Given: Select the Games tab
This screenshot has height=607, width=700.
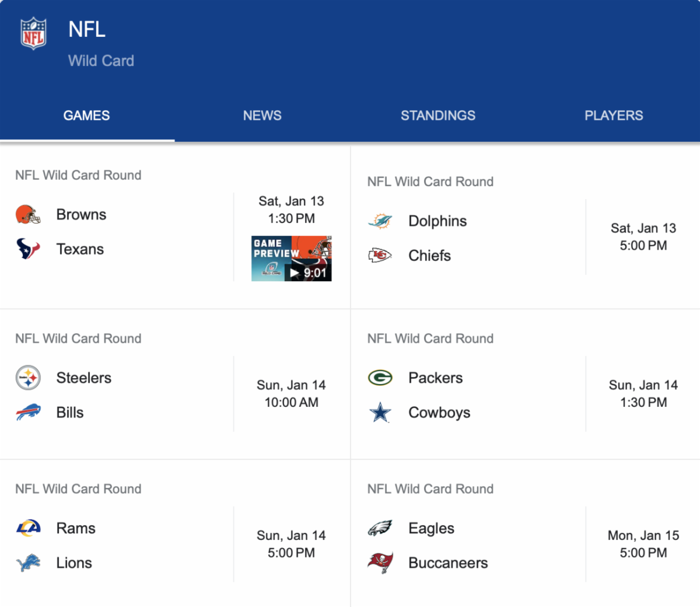Looking at the screenshot, I should point(86,116).
